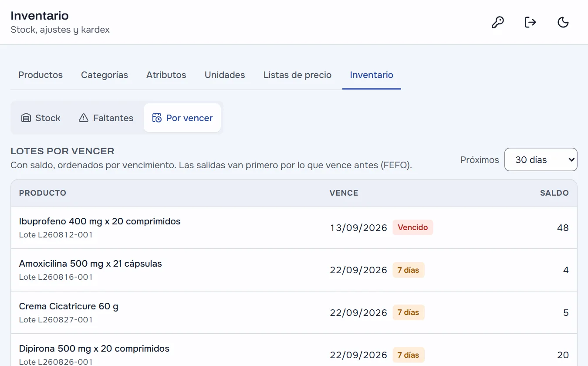
Task: Switch to the Productos tab
Action: pyautogui.click(x=41, y=75)
